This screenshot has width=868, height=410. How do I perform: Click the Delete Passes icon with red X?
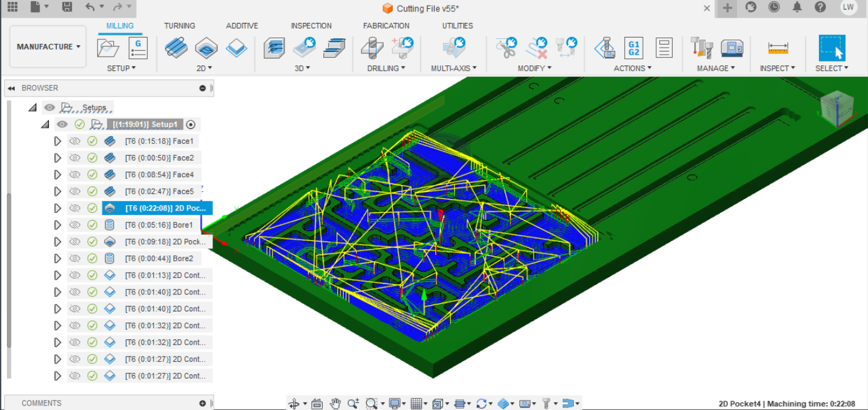coord(536,48)
